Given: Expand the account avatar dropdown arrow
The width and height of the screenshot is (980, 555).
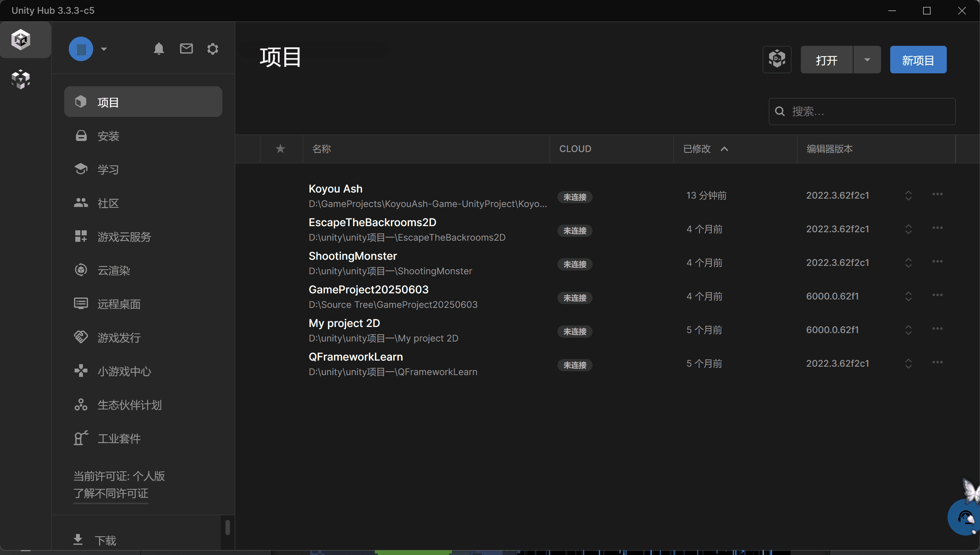Looking at the screenshot, I should click(104, 49).
